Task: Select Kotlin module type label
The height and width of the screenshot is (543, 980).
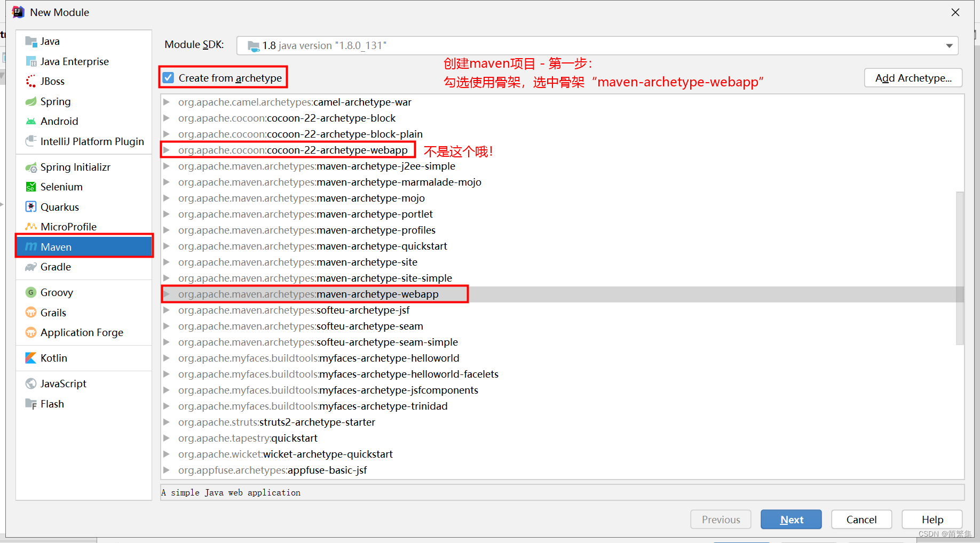Action: point(54,358)
